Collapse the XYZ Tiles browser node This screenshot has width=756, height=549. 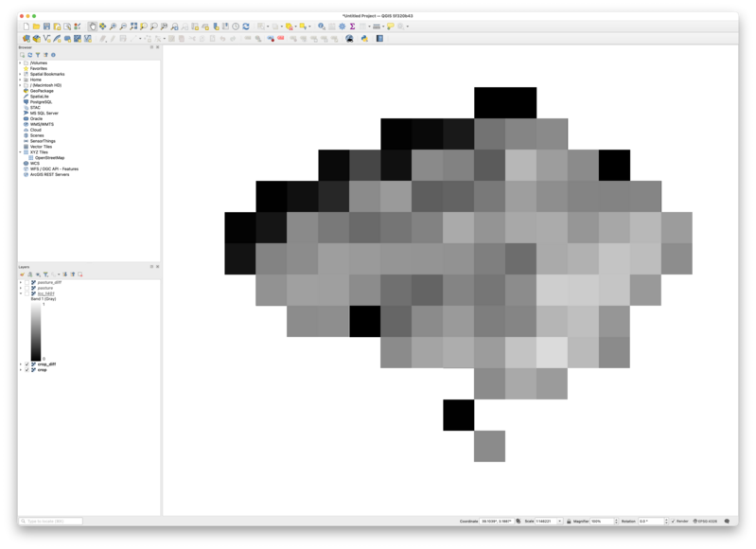point(20,152)
